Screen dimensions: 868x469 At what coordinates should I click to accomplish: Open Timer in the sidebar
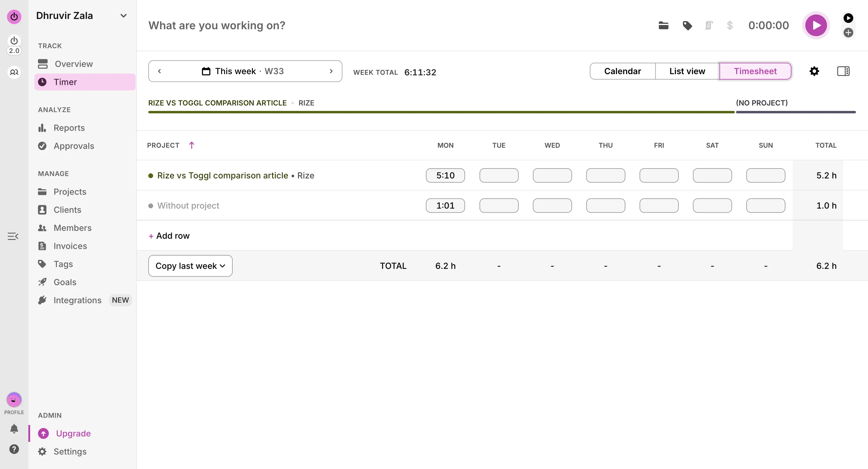(85, 82)
